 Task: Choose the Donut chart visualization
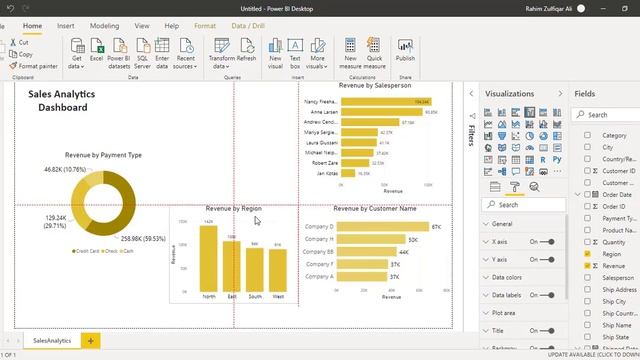pos(543,136)
